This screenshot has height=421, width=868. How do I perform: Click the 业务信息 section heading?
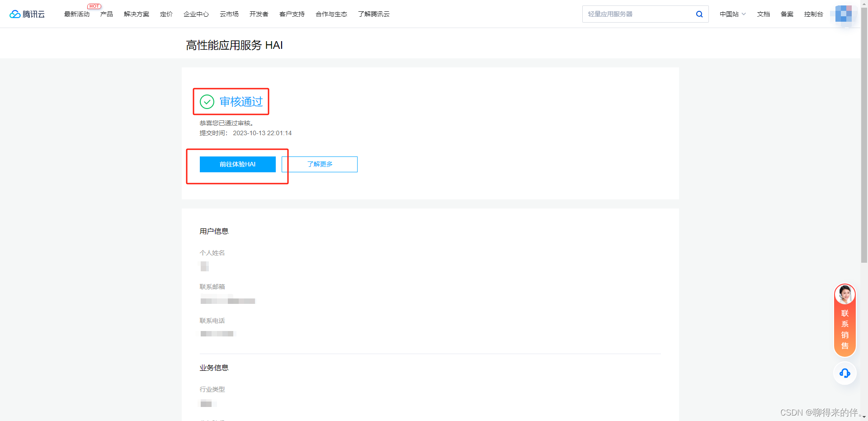pyautogui.click(x=214, y=368)
